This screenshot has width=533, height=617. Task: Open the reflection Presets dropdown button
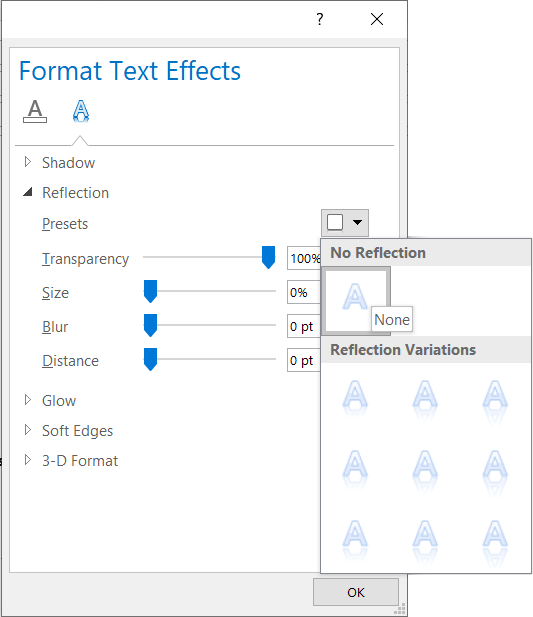pos(345,223)
